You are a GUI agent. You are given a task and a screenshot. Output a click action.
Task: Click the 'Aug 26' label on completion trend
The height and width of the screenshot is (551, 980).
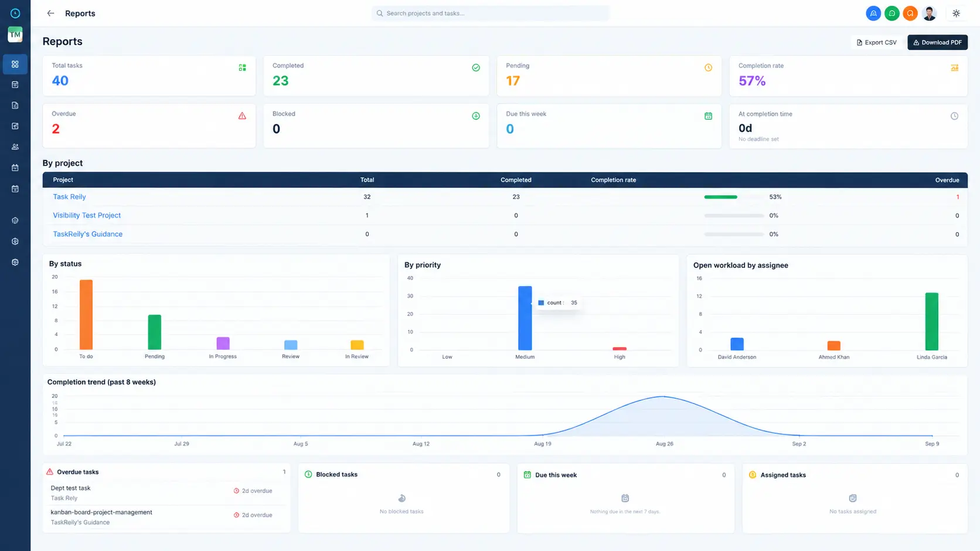click(664, 444)
